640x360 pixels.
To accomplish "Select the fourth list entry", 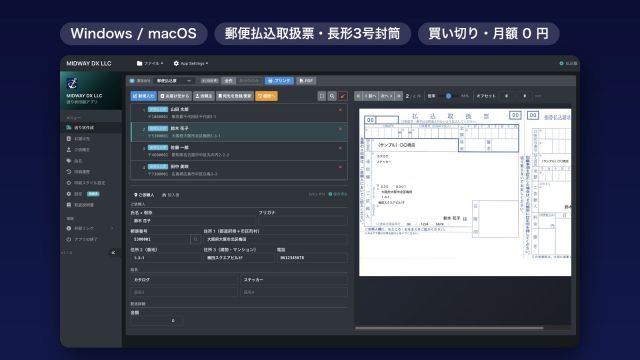I will tap(239, 170).
